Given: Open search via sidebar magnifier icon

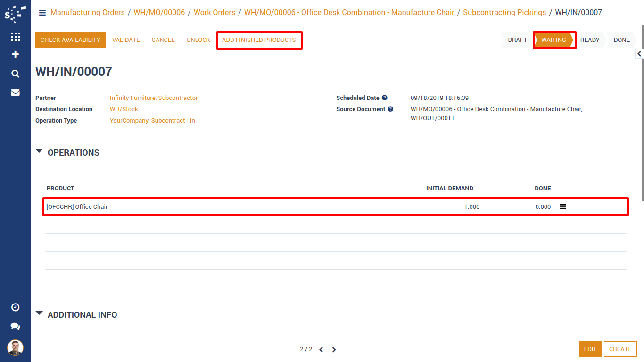Looking at the screenshot, I should pyautogui.click(x=15, y=74).
